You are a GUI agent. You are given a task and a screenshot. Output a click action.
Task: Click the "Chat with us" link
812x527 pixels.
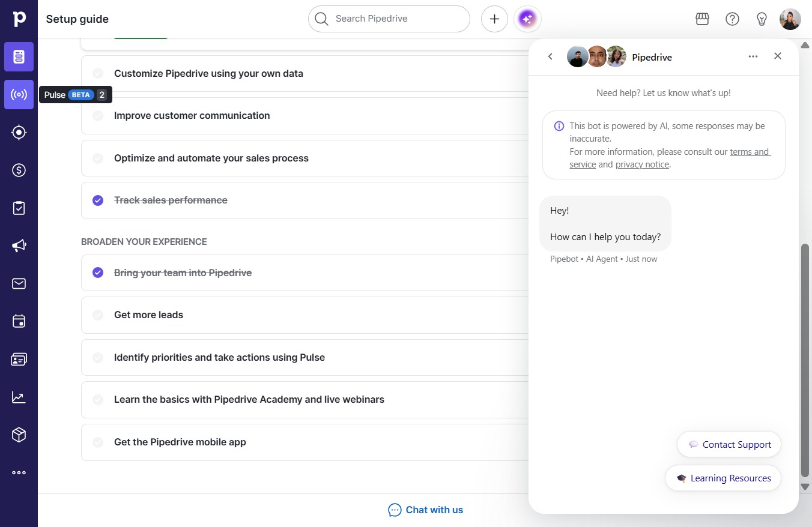pos(426,510)
